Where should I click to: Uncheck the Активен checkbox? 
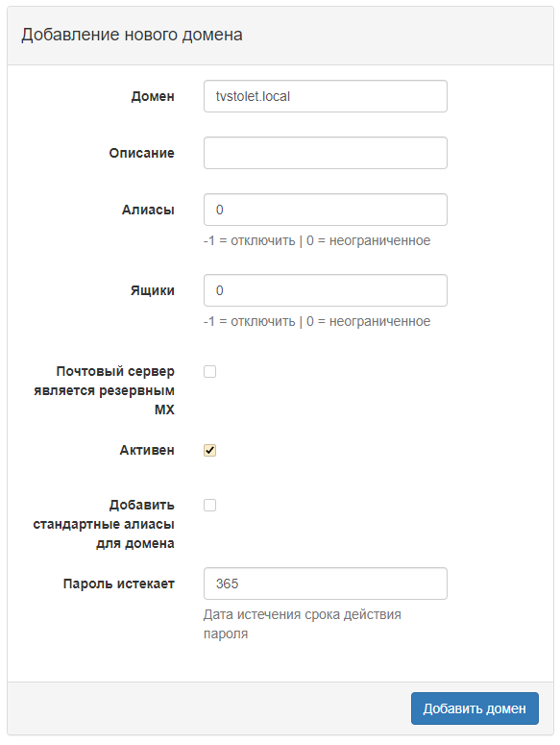209,450
